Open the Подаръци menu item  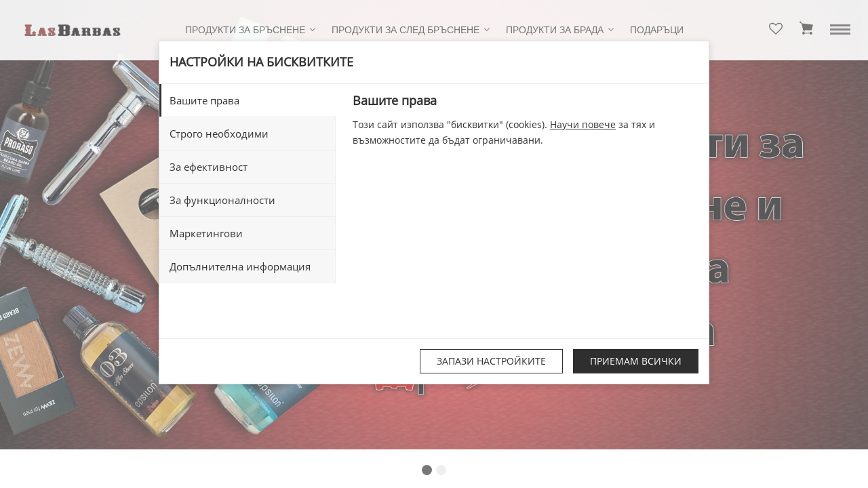point(656,30)
